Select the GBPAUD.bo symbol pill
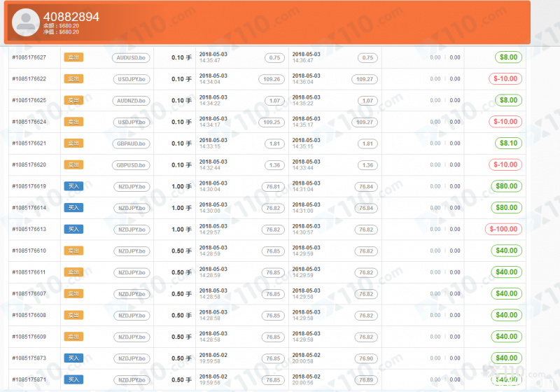The image size is (560, 392). click(131, 143)
